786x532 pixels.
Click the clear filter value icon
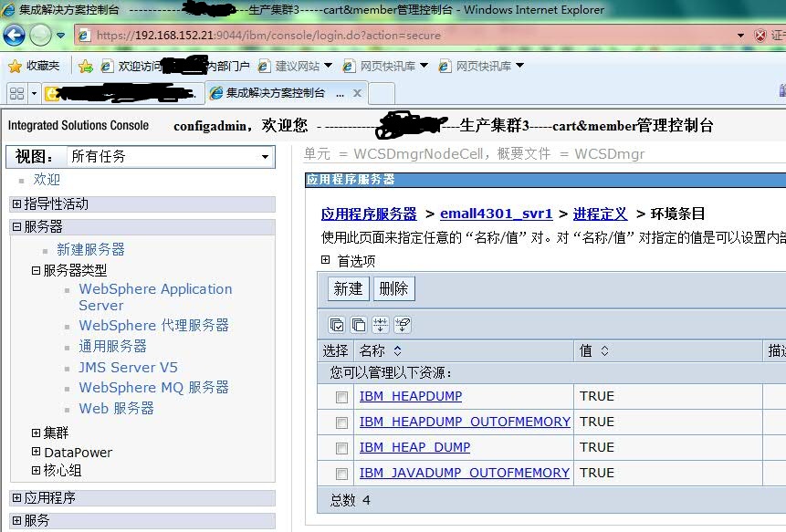point(403,325)
